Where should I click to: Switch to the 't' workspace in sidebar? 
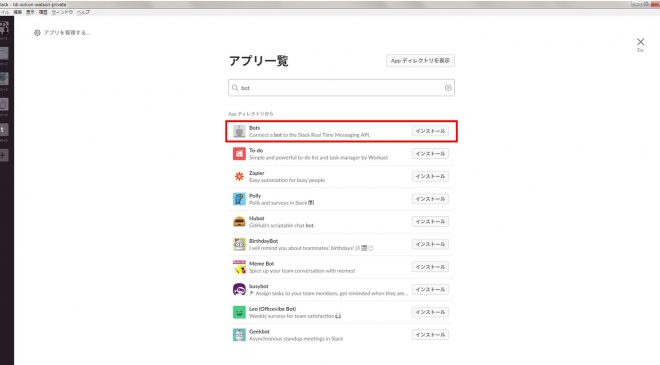point(3,130)
